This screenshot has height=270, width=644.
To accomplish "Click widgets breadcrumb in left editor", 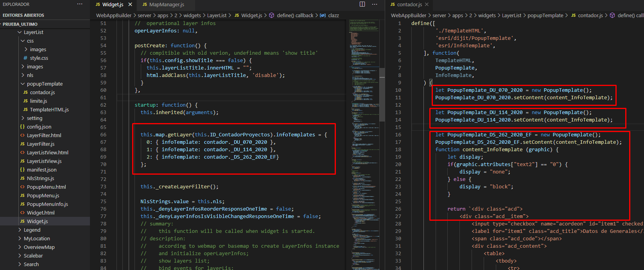I will [192, 16].
